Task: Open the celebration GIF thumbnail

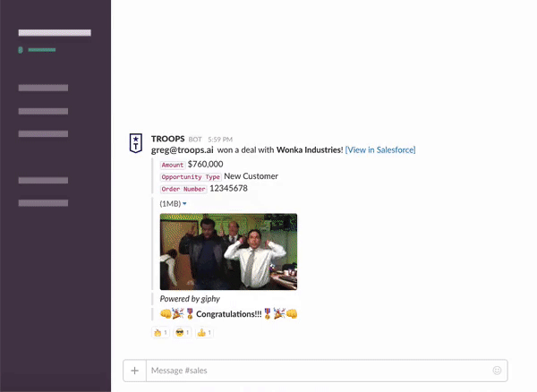Action: [x=228, y=251]
